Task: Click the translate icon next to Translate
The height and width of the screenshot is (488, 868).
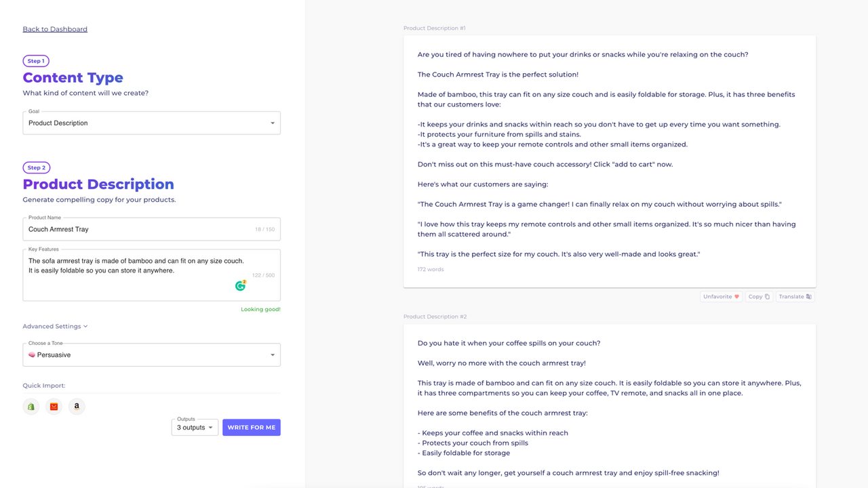Action: coord(807,296)
